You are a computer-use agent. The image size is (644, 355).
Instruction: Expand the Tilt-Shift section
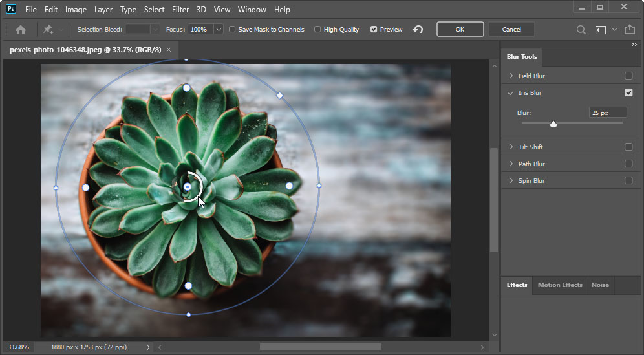[511, 147]
